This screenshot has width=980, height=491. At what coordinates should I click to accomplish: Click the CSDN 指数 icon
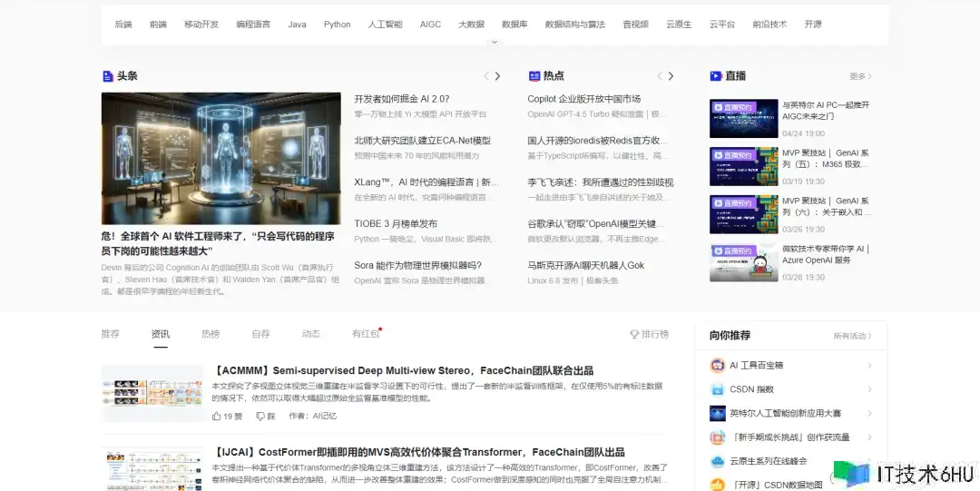(718, 389)
